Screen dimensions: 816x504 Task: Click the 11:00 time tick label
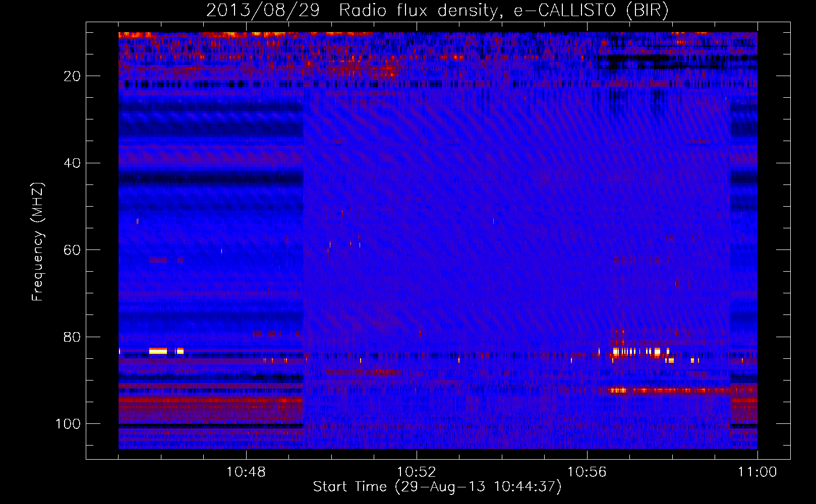pos(757,472)
